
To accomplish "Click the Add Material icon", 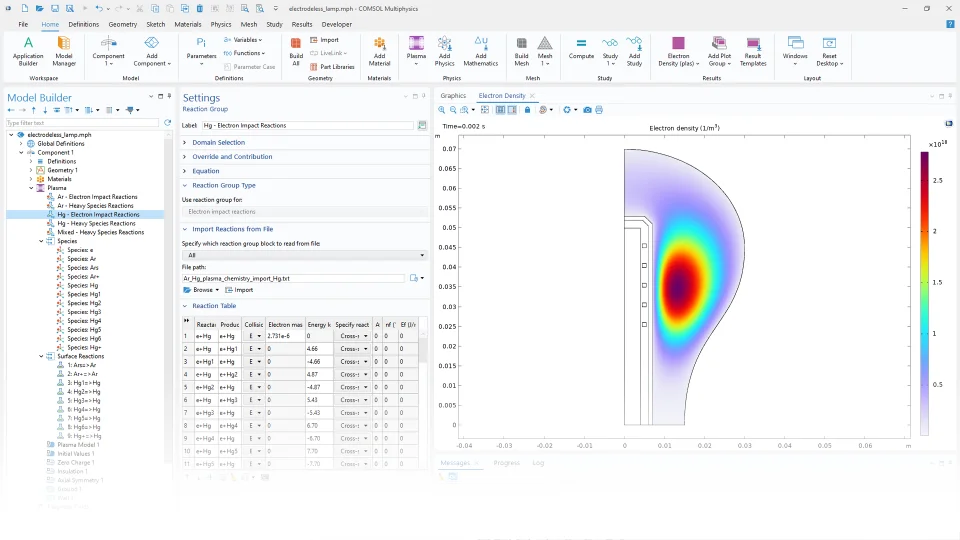I will point(379,48).
